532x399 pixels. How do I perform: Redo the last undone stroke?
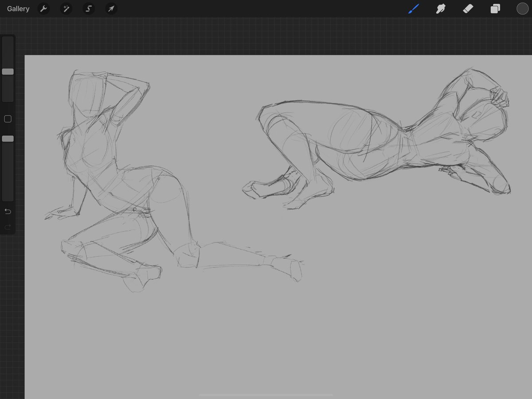tap(8, 227)
